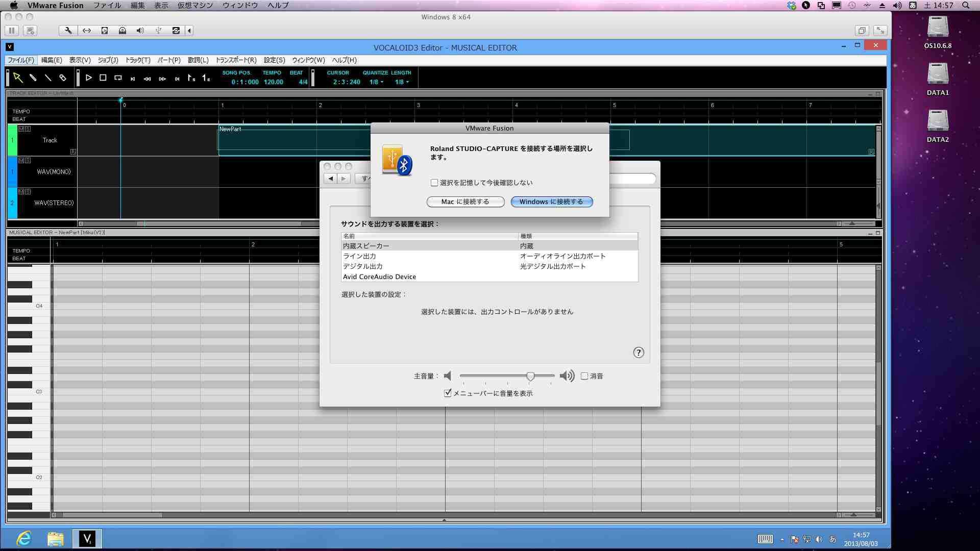Select the arrow pointer tool in VOCALOID
This screenshot has height=551, width=980.
18,78
